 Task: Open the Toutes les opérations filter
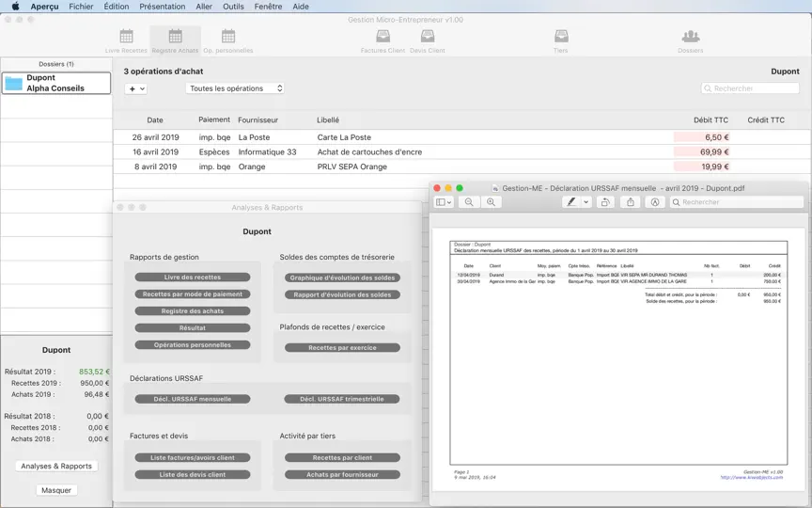click(235, 88)
